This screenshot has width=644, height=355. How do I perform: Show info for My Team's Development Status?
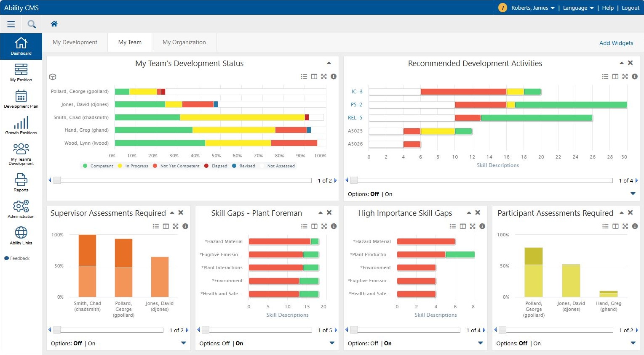click(334, 77)
